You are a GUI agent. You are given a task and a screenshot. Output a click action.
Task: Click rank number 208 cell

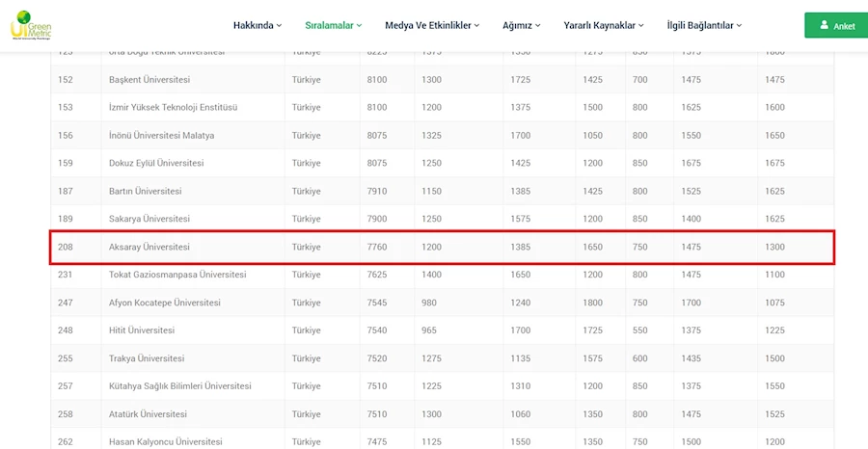click(66, 248)
